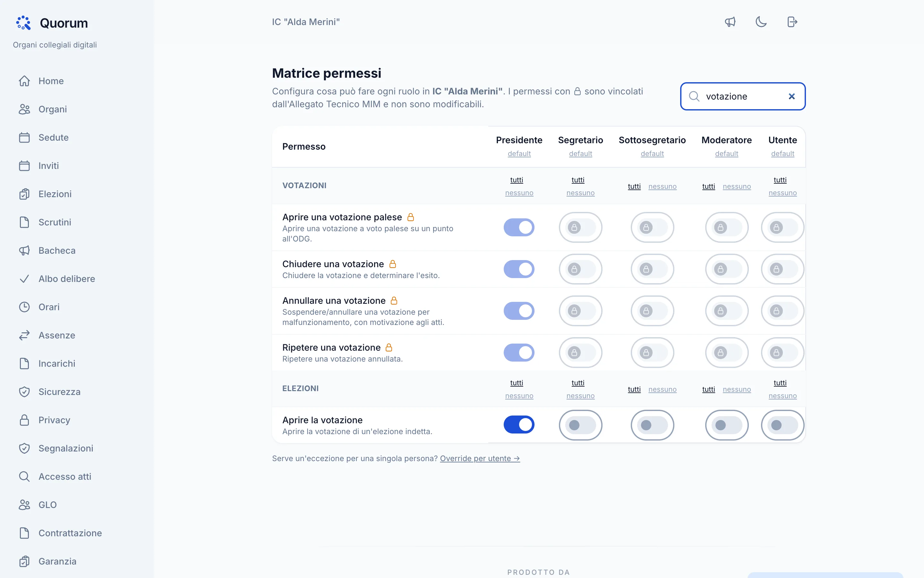The width and height of the screenshot is (924, 578).
Task: Focus the permission search field containing votazione
Action: [x=743, y=96]
